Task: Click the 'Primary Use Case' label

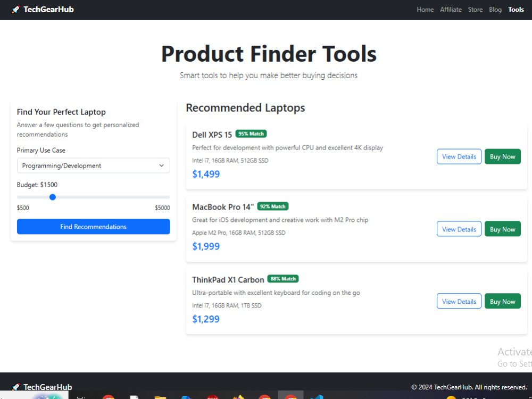Action: (x=41, y=151)
